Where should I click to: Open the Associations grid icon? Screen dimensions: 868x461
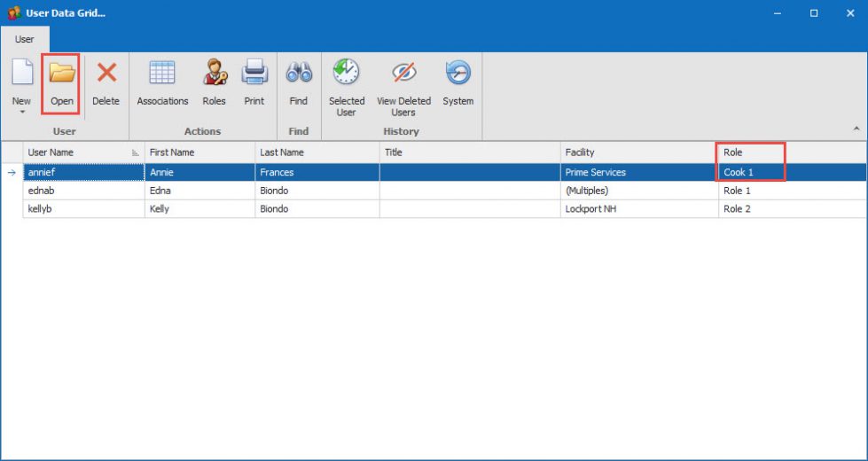pyautogui.click(x=162, y=74)
